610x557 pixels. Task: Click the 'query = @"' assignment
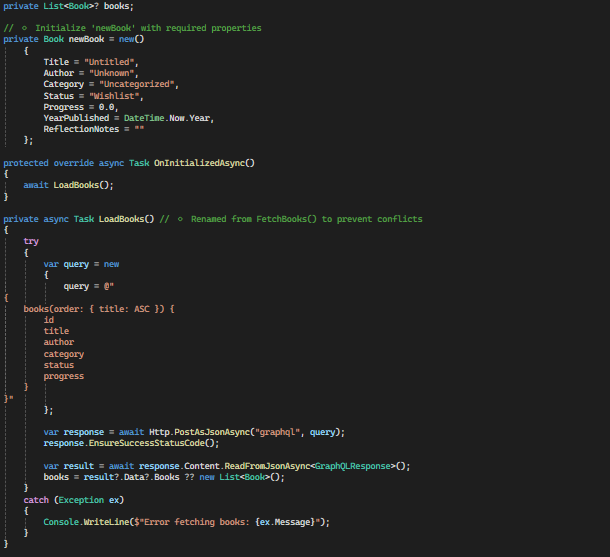click(x=89, y=286)
